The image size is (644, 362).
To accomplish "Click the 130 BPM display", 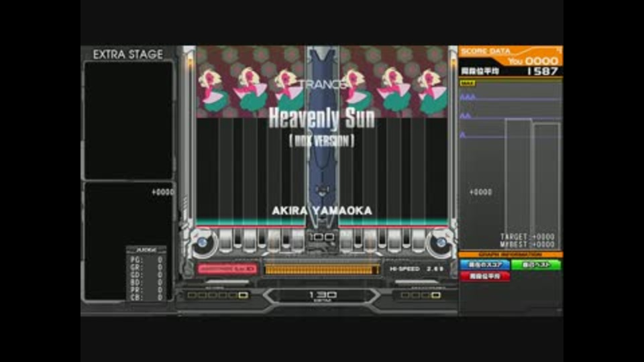I will click(323, 295).
